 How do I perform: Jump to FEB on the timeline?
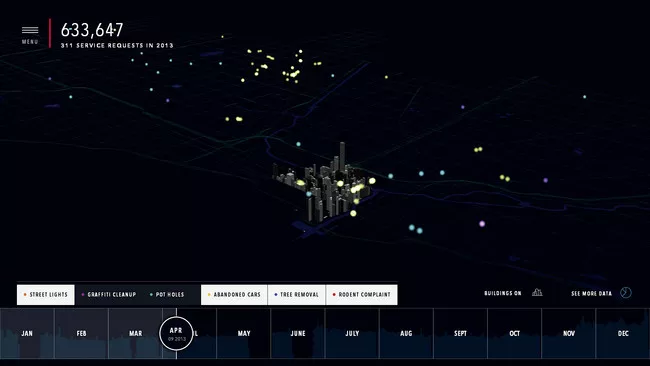coord(81,333)
